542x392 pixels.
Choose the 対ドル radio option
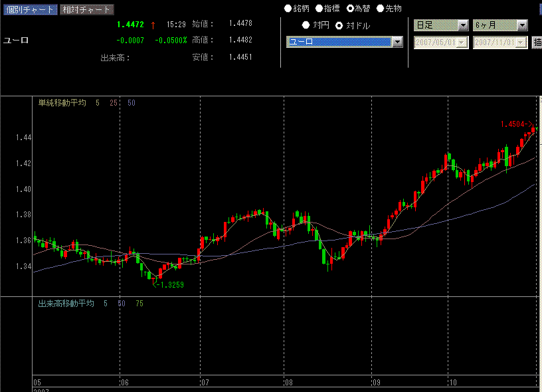point(339,25)
